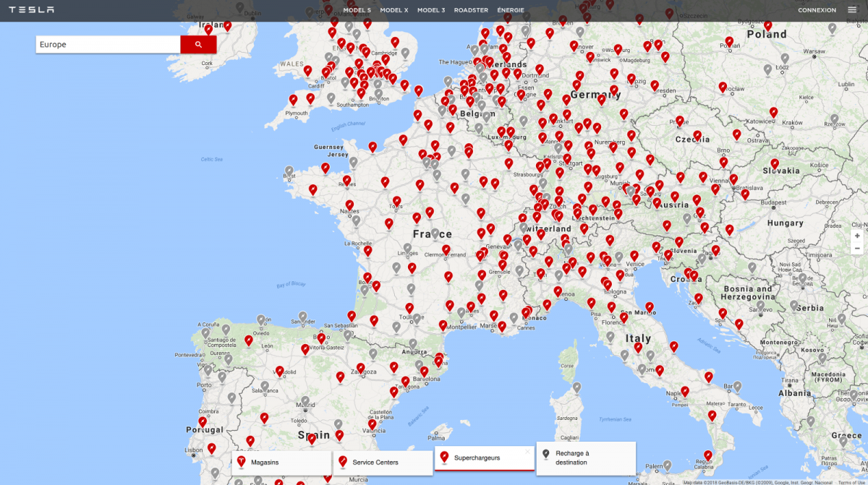Zoom in with the map plus button
Image resolution: width=868 pixels, height=485 pixels.
(858, 236)
